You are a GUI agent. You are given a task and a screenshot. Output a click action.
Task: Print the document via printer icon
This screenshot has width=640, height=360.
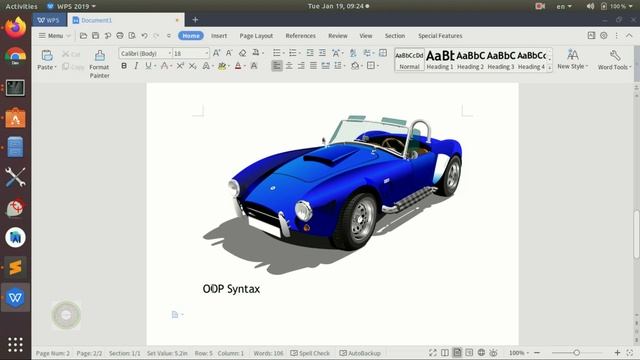[x=120, y=36]
